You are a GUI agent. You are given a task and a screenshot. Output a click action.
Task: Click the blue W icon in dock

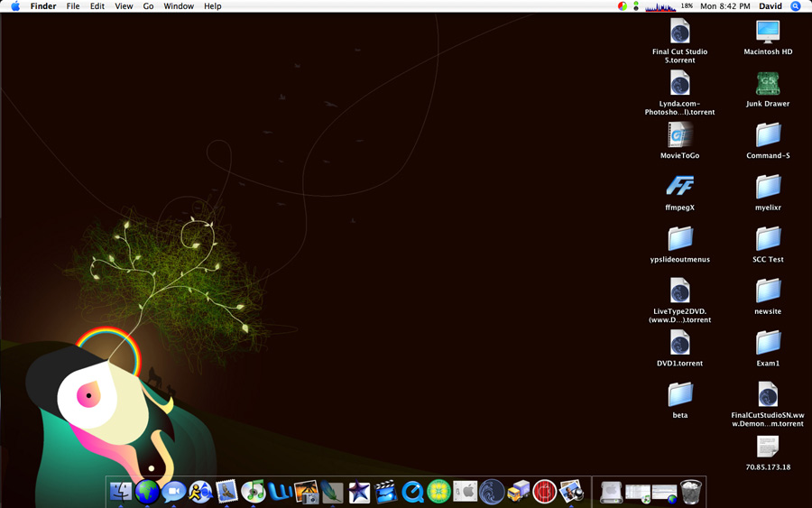pyautogui.click(x=280, y=492)
